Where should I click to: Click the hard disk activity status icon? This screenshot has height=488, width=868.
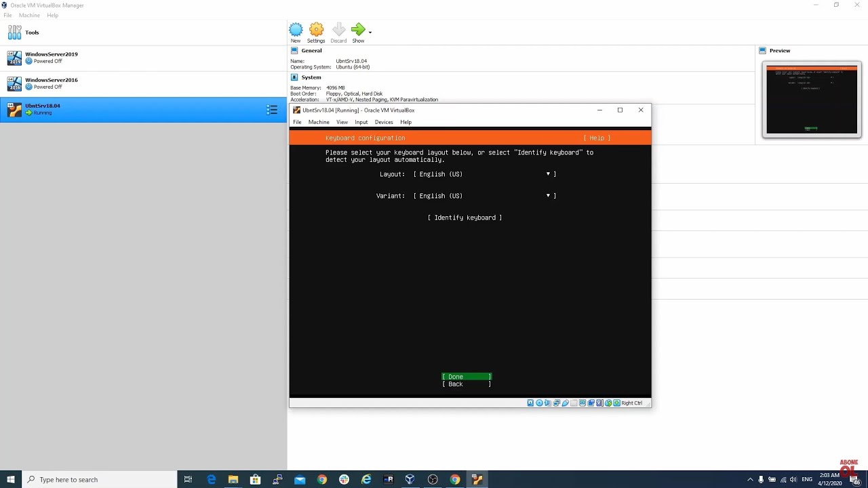tap(530, 403)
